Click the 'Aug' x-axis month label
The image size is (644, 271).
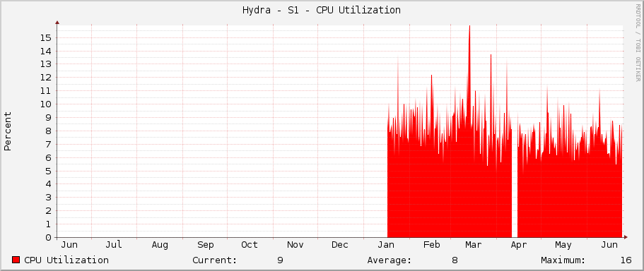coord(160,245)
